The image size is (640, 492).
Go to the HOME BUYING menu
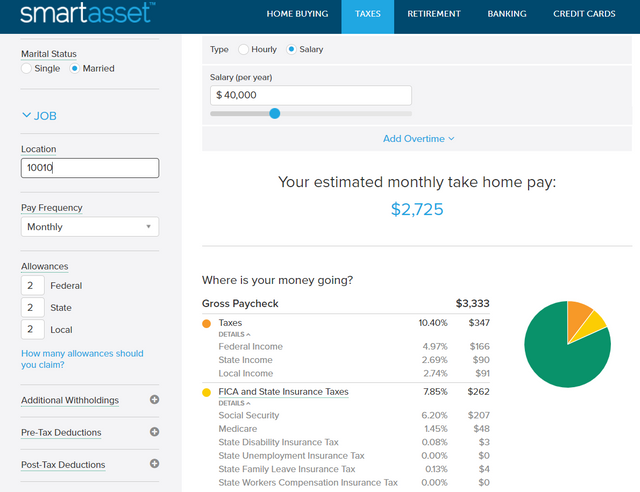(297, 14)
